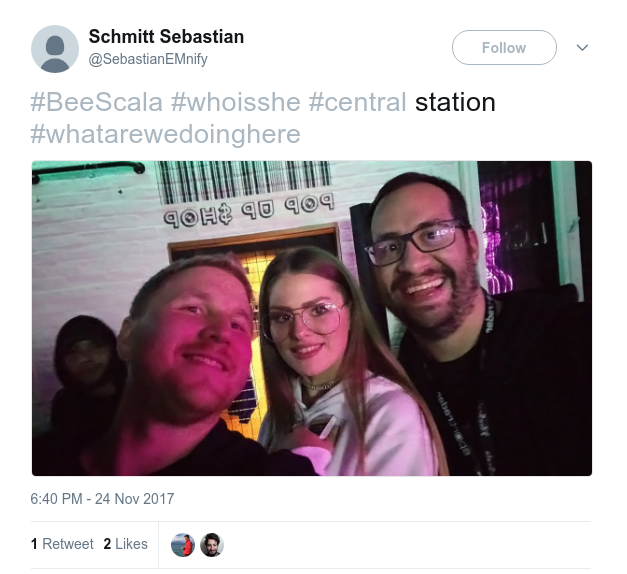627x574 pixels.
Task: Enlarge the attached selfie photo
Action: (312, 318)
